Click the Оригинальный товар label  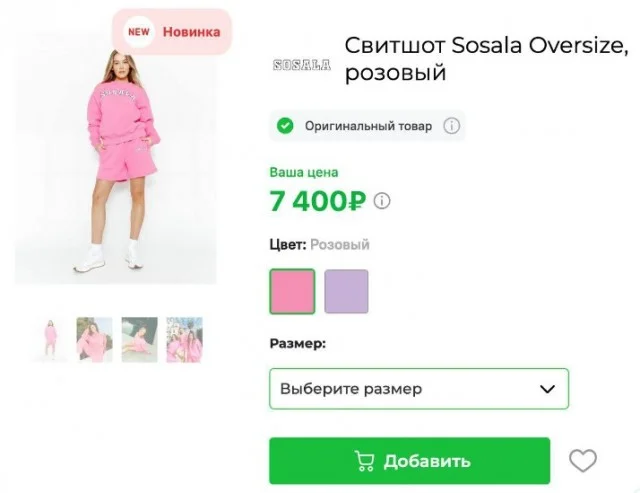pos(368,126)
